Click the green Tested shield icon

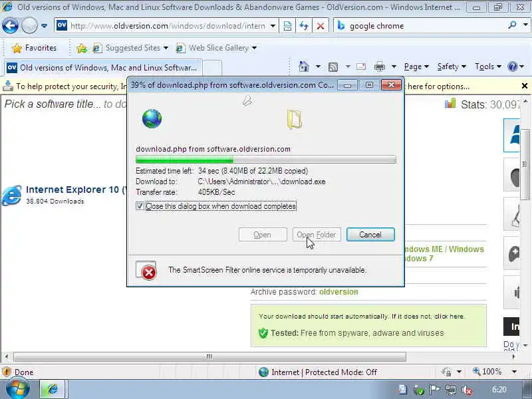[263, 333]
